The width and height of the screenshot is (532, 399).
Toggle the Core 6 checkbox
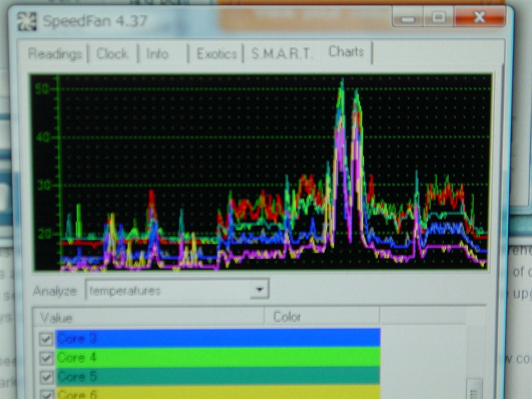point(46,394)
